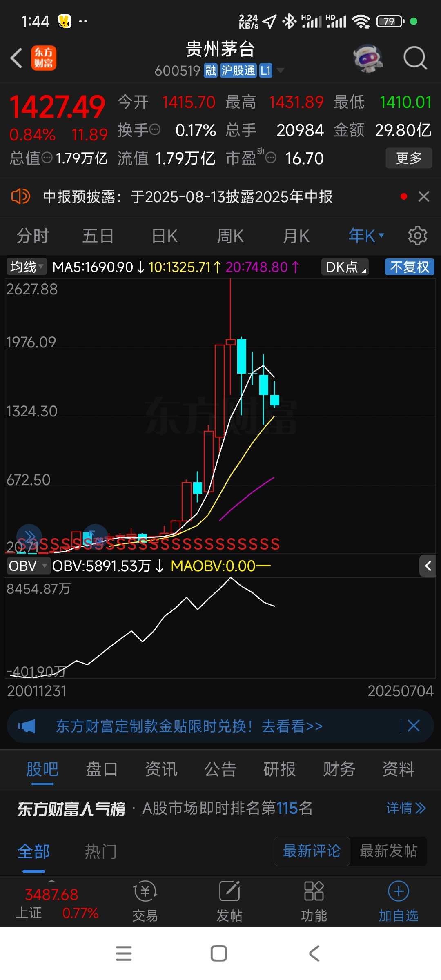Tap current price 1427.49
This screenshot has width=441, height=980.
57,107
